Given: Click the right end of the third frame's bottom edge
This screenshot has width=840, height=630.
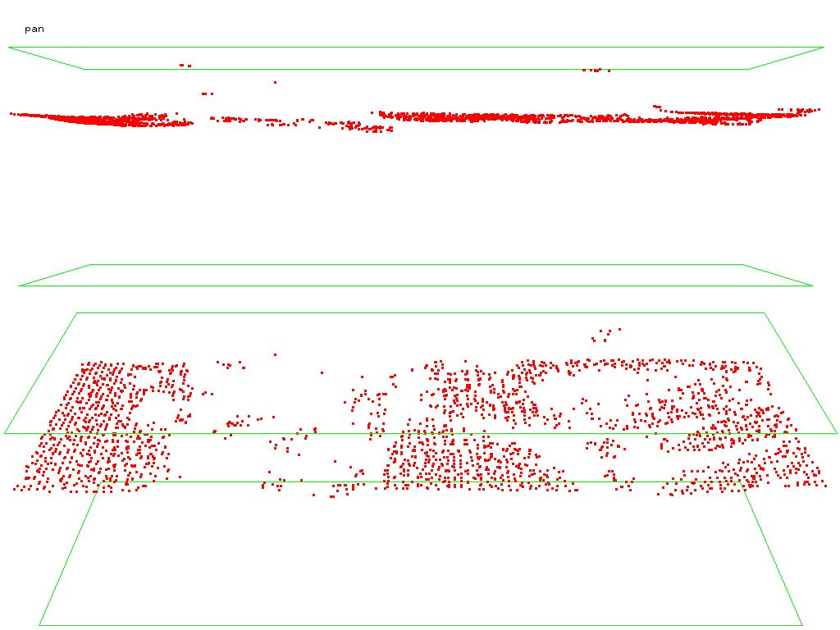Looking at the screenshot, I should click(837, 433).
